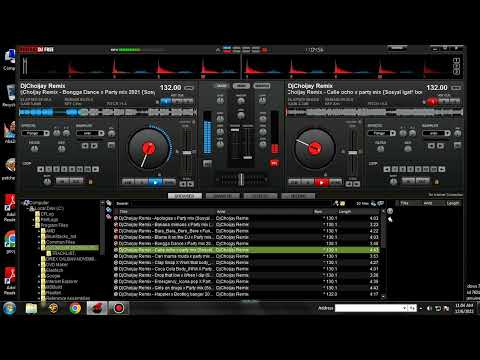Image resolution: width=480 pixels, height=360 pixels.
Task: Click the right deck pitch bend minus button
Action: click(349, 184)
